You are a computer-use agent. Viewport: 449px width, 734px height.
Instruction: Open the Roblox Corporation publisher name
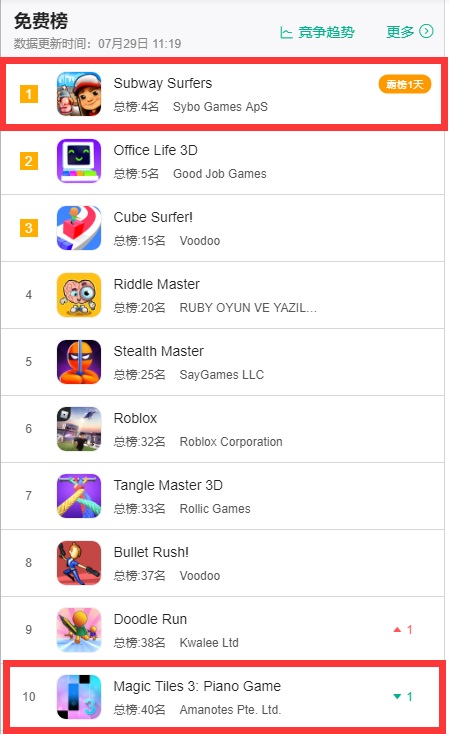coord(231,442)
